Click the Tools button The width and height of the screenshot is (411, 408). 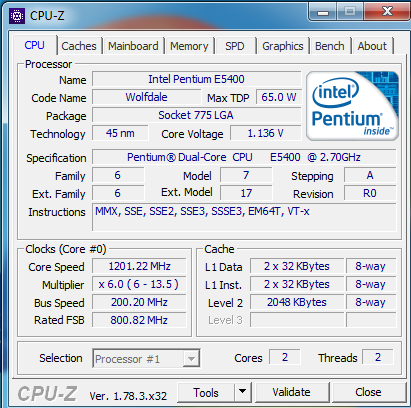coord(206,393)
